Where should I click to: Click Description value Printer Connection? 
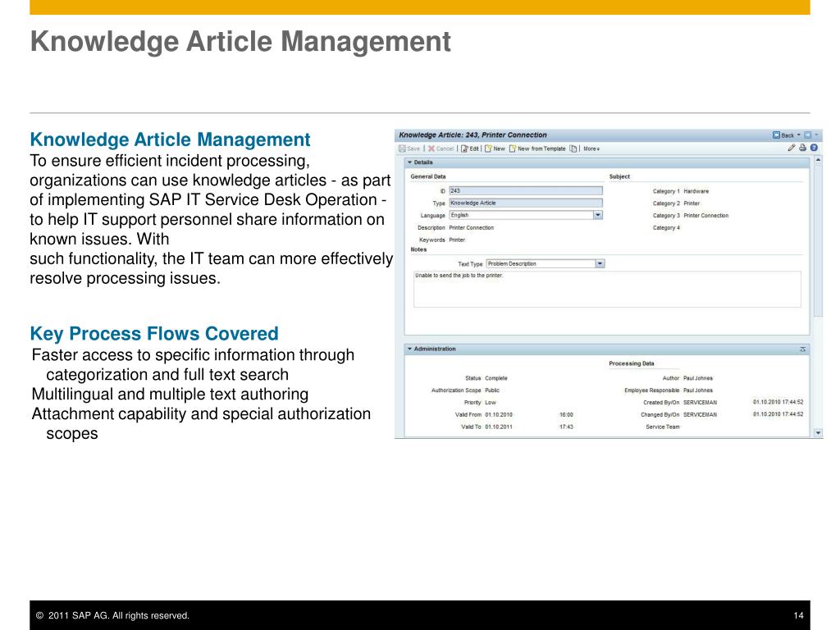pyautogui.click(x=472, y=228)
